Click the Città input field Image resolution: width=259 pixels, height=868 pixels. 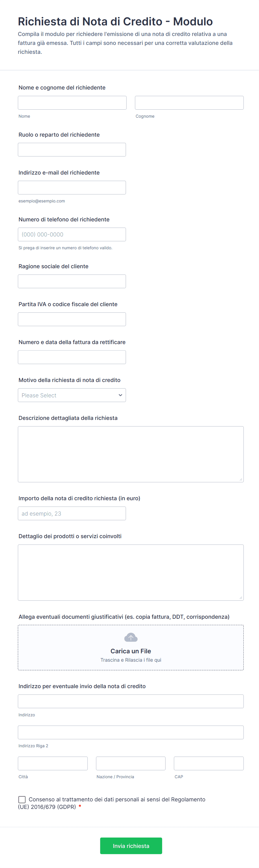(x=53, y=763)
